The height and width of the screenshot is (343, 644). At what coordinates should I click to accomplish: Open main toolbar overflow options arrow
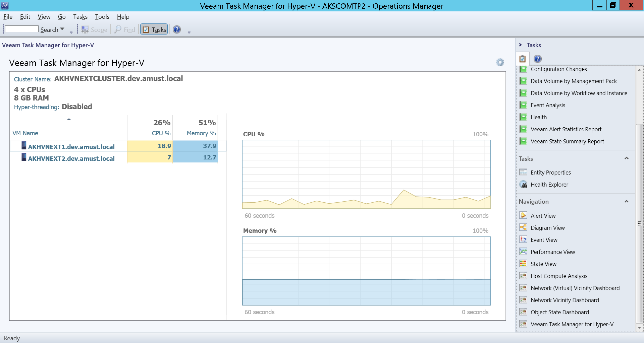pos(189,32)
